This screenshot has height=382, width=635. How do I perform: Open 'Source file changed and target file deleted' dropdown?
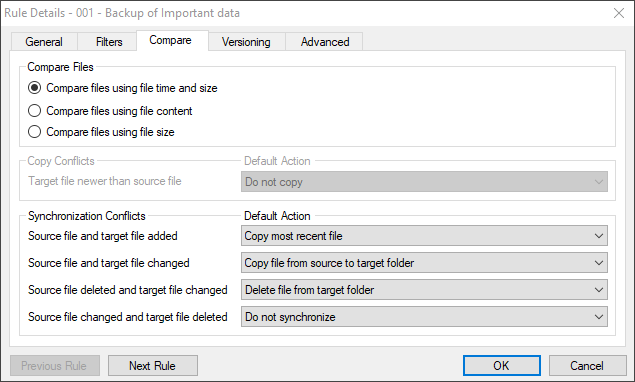click(424, 317)
